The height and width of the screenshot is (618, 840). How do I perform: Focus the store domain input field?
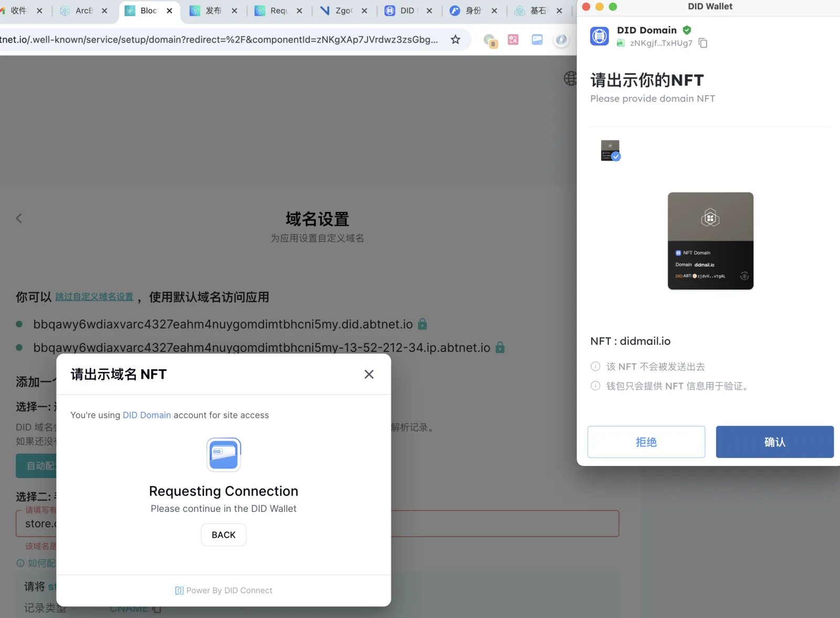click(x=317, y=524)
